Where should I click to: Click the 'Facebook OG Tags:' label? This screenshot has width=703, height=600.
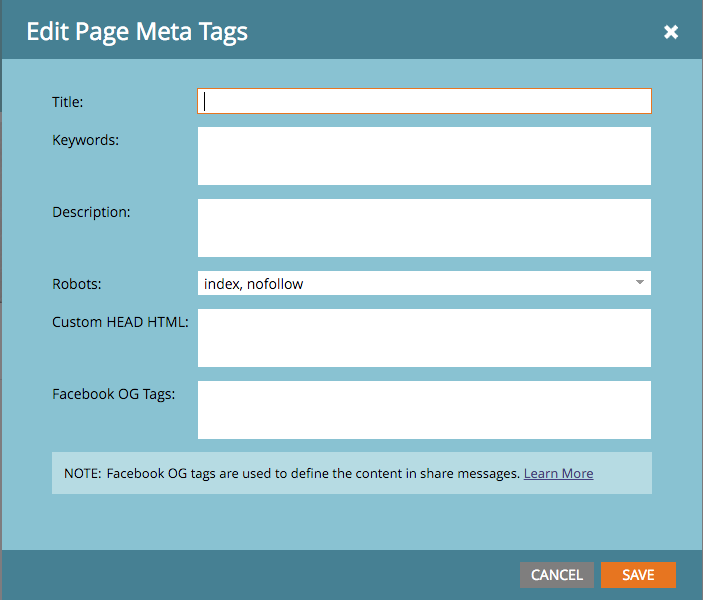[x=113, y=394]
